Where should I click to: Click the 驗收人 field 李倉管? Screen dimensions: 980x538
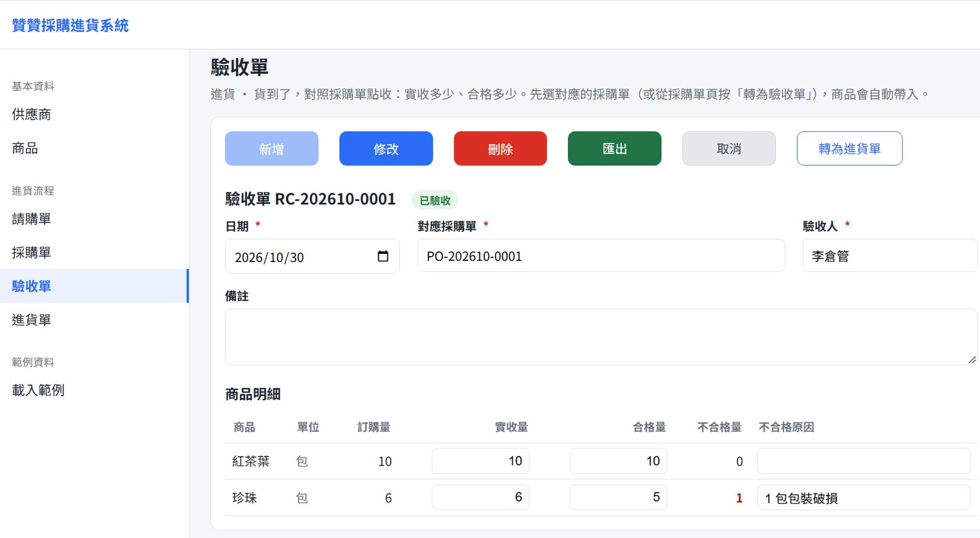coord(890,256)
